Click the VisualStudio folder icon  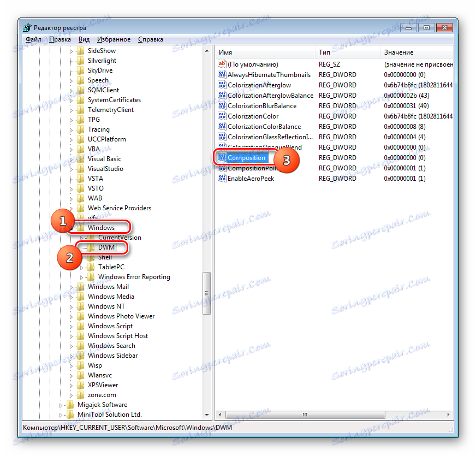[80, 169]
